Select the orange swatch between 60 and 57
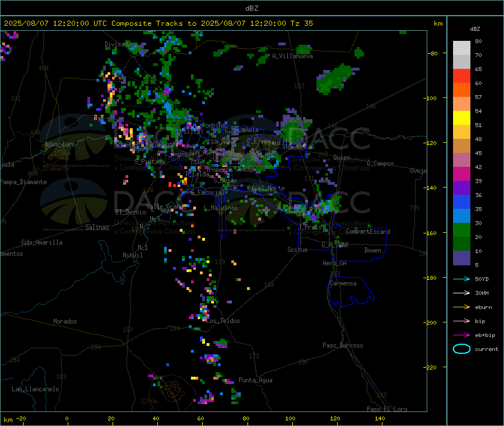Screen dimensions: 504x426 (461, 90)
